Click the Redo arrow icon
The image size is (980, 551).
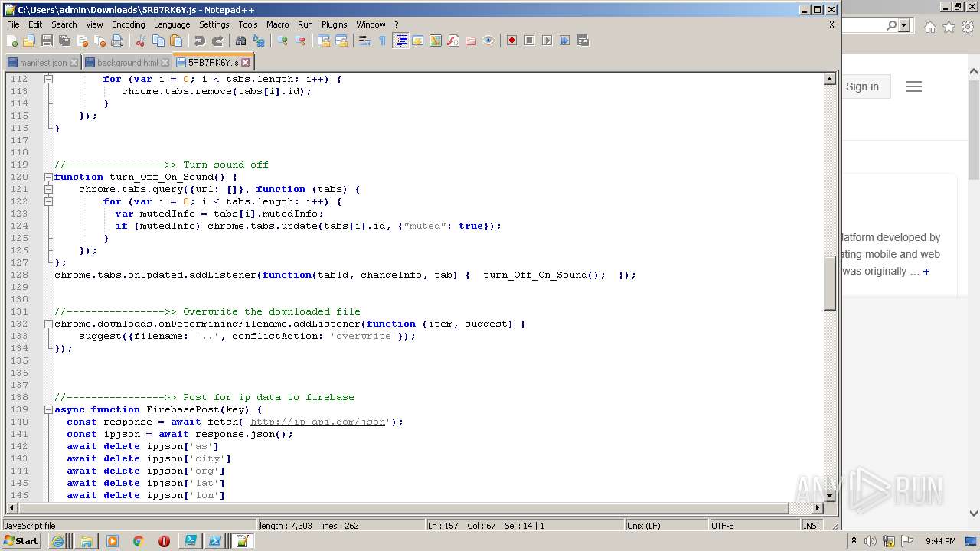pos(217,41)
